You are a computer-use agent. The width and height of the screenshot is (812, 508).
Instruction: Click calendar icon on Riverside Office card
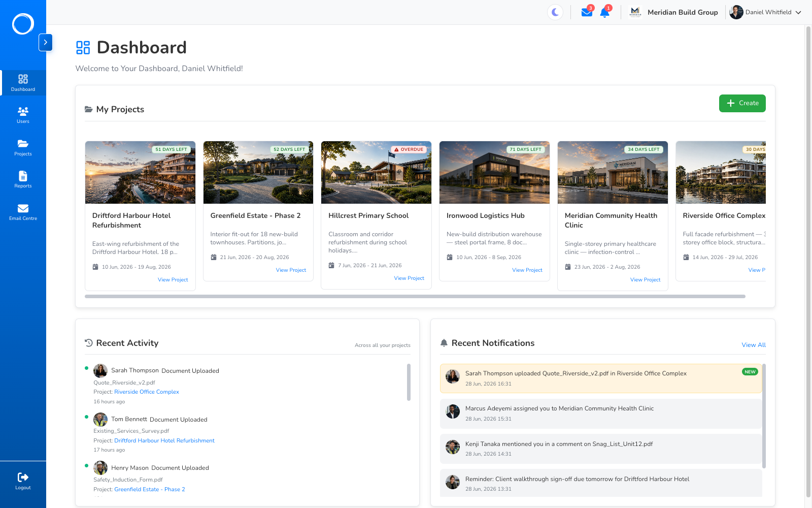(686, 257)
